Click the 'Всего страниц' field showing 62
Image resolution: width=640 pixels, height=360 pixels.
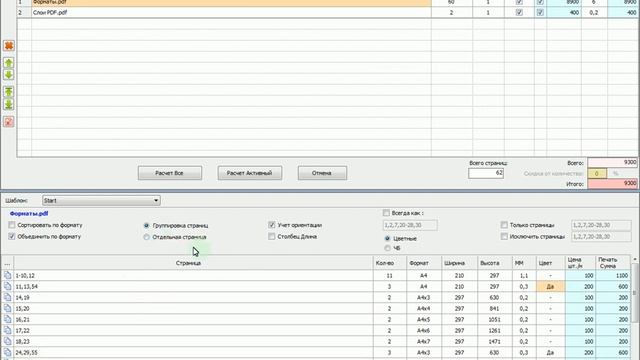click(x=486, y=173)
